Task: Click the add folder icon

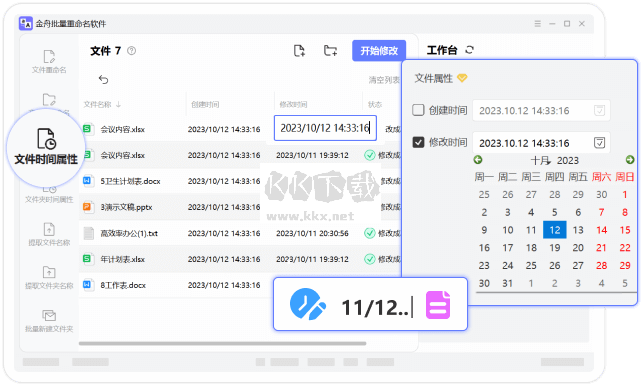Action: click(330, 51)
